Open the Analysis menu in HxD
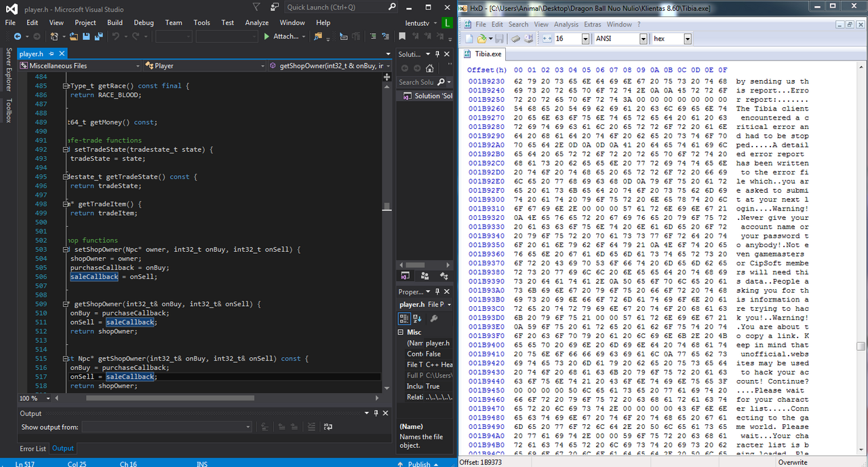 [x=566, y=24]
